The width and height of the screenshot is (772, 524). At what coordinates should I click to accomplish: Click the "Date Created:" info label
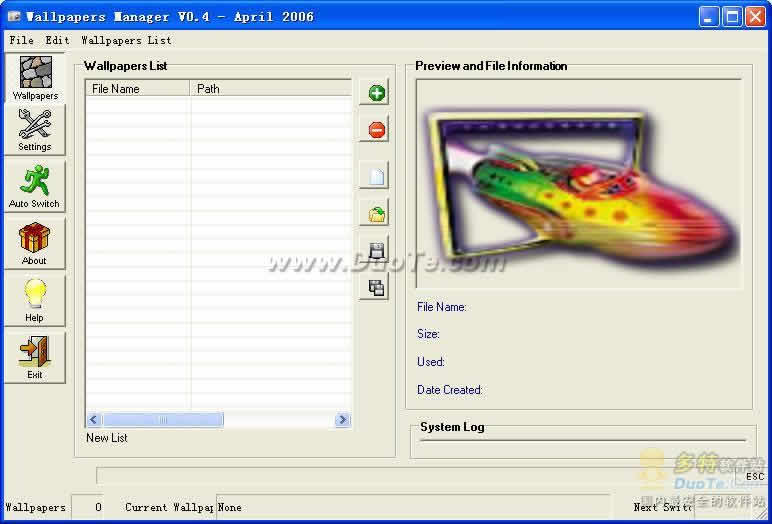tap(450, 390)
